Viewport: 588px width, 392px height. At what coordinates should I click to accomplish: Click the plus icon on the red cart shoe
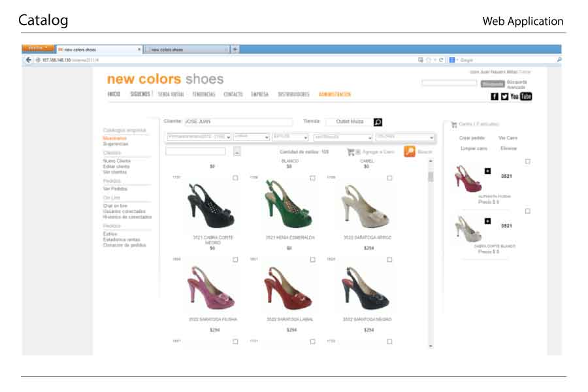pos(487,171)
